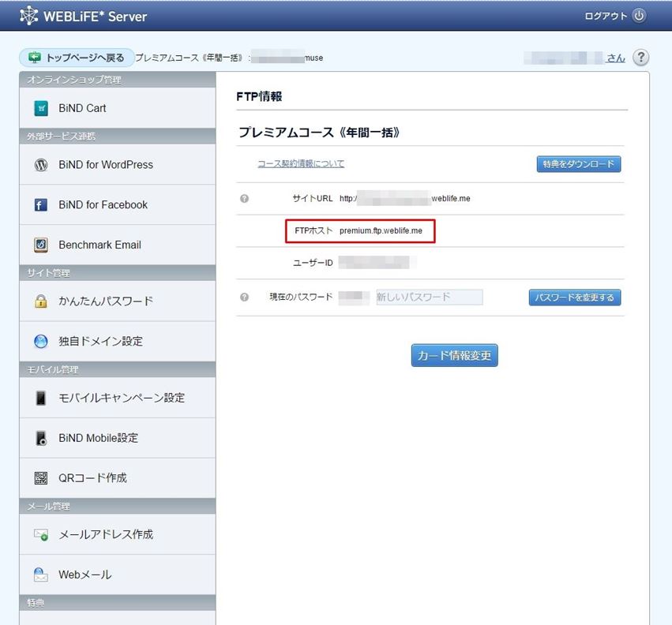Select 独自ドメイン設定 in the sidebar
This screenshot has width=672, height=625.
click(118, 342)
